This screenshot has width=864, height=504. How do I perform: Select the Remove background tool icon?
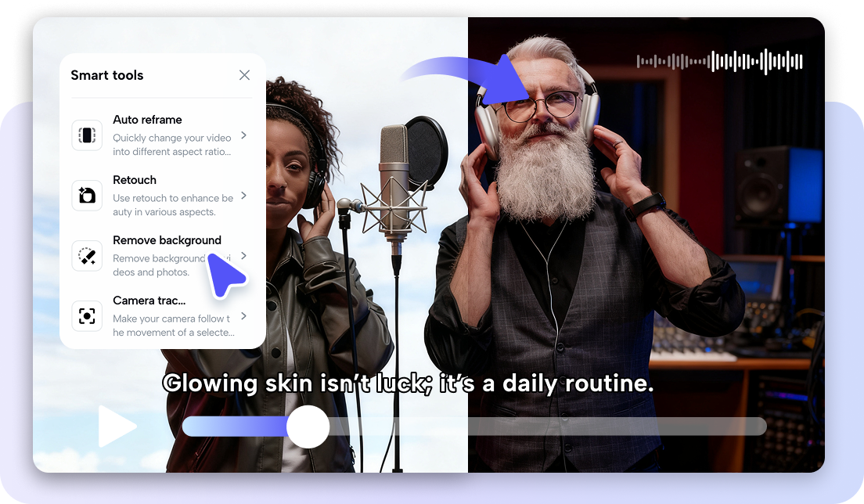coord(86,255)
